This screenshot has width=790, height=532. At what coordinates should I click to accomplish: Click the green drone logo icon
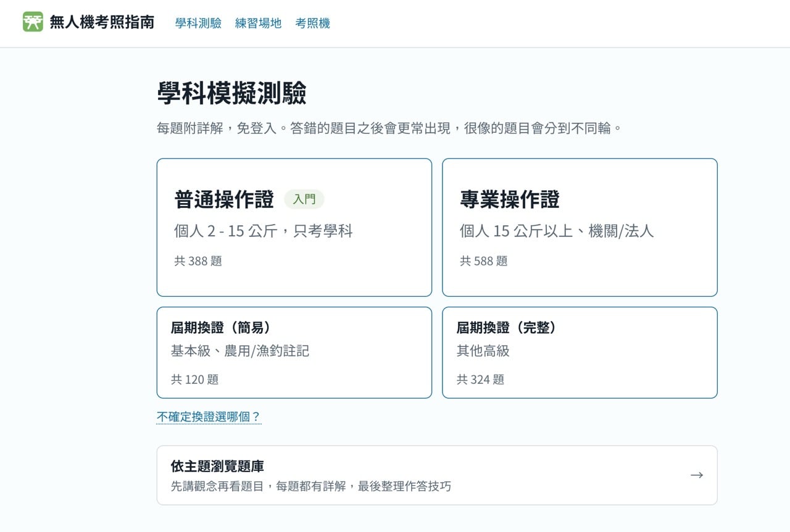[x=33, y=22]
